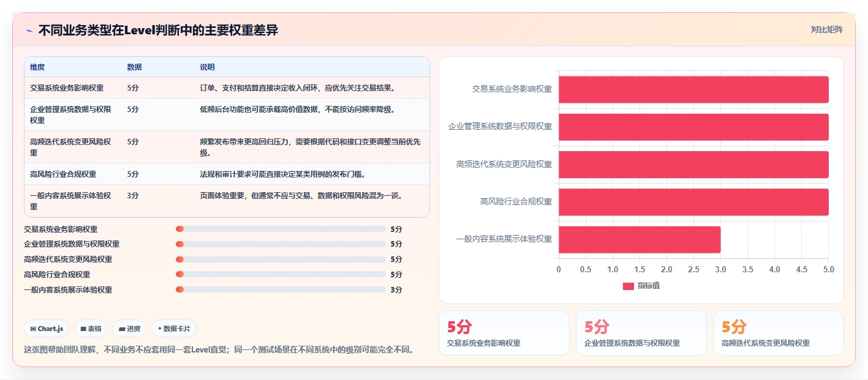This screenshot has width=868, height=380.
Task: Click table cell 高频迭代系统变更风险权重
Action: pos(70,147)
